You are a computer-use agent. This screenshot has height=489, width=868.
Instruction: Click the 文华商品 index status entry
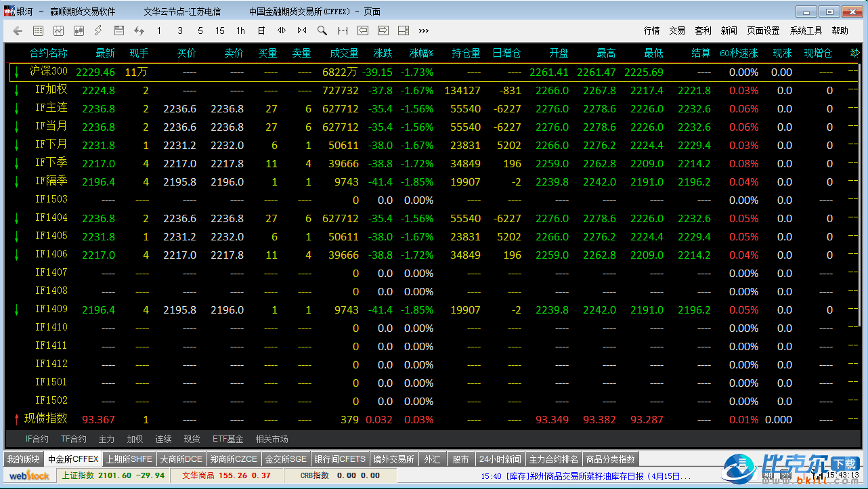227,475
